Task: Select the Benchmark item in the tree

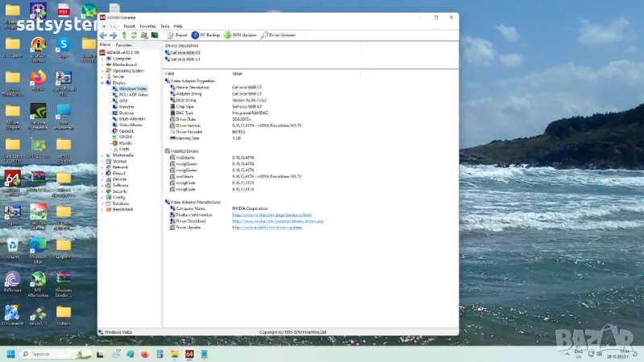Action: tap(123, 209)
